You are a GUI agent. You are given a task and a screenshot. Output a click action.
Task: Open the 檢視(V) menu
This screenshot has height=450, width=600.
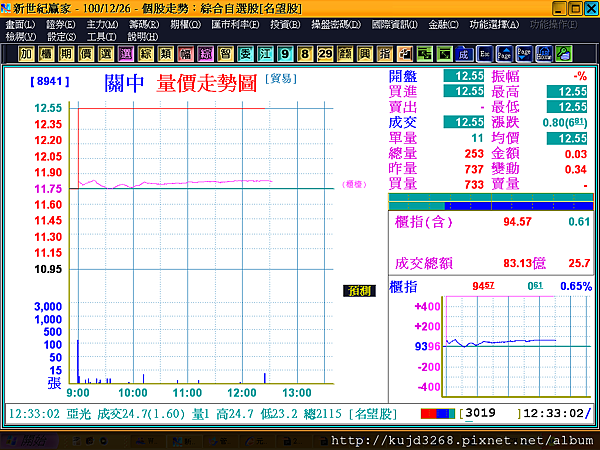(x=21, y=37)
